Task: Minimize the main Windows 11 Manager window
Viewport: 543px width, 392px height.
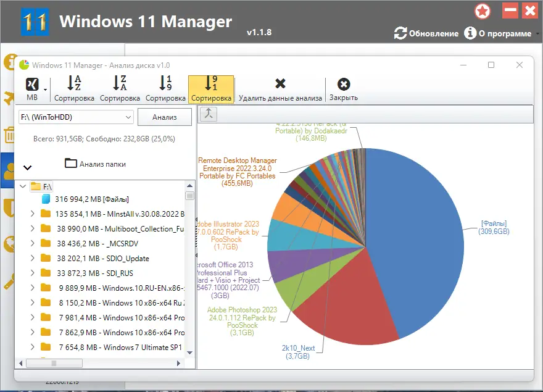Action: pos(510,11)
